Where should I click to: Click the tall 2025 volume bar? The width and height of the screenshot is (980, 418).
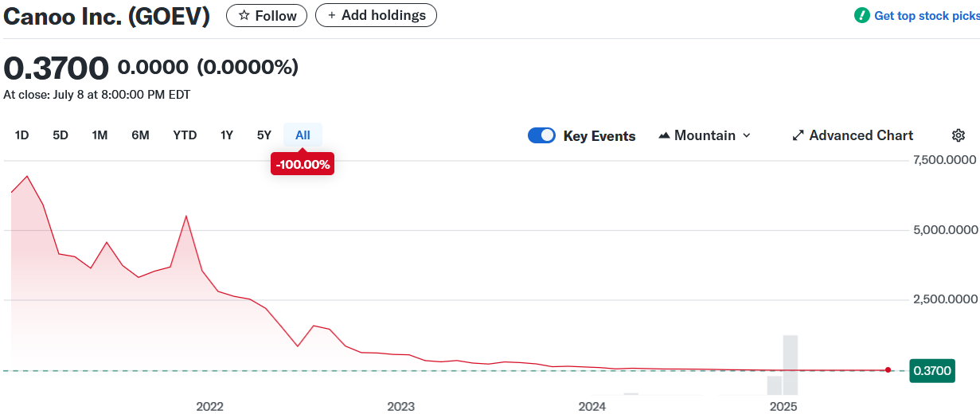[x=791, y=365]
